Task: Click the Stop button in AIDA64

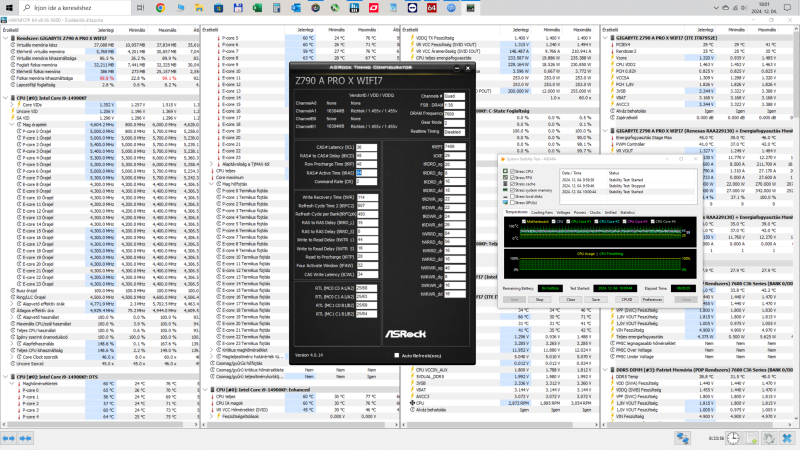Action: (539, 299)
